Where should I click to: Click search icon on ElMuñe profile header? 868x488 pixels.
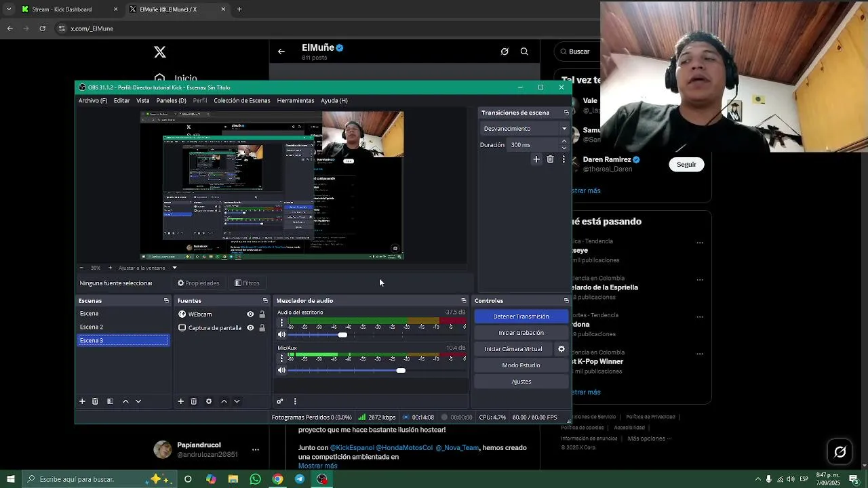pos(524,52)
